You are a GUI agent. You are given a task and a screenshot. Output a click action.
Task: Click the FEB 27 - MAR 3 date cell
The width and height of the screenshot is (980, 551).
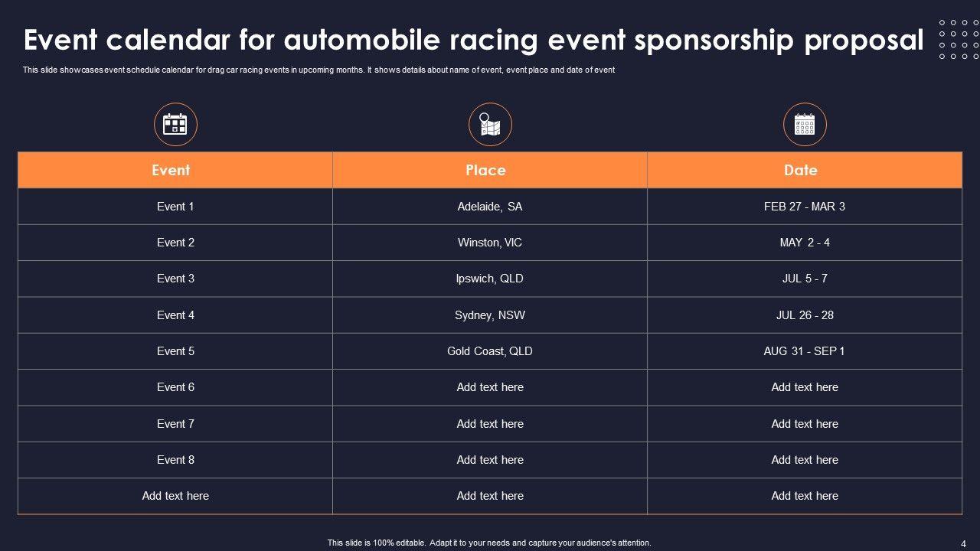(805, 207)
